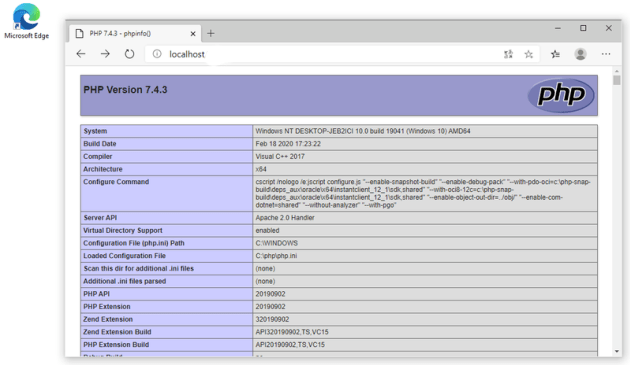Click the Build Date value Feb 18 2020

[x=288, y=144]
